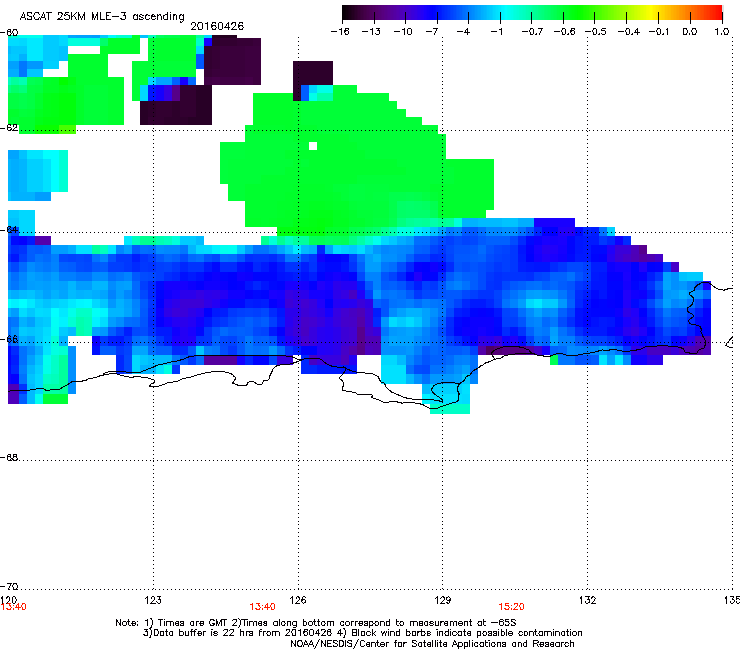The width and height of the screenshot is (740, 650).
Task: Click the -4 value on the color scale
Action: point(463,32)
